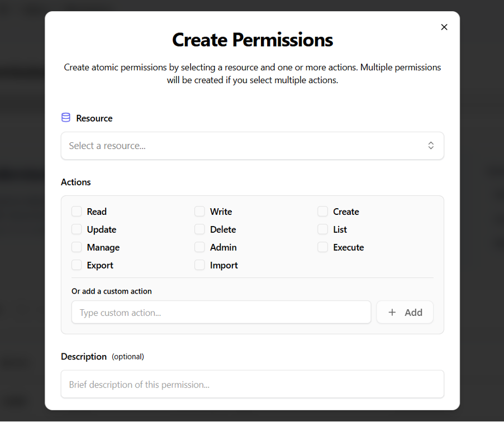Enable the Update action checkbox
Screen dimensions: 504x422
click(x=77, y=229)
